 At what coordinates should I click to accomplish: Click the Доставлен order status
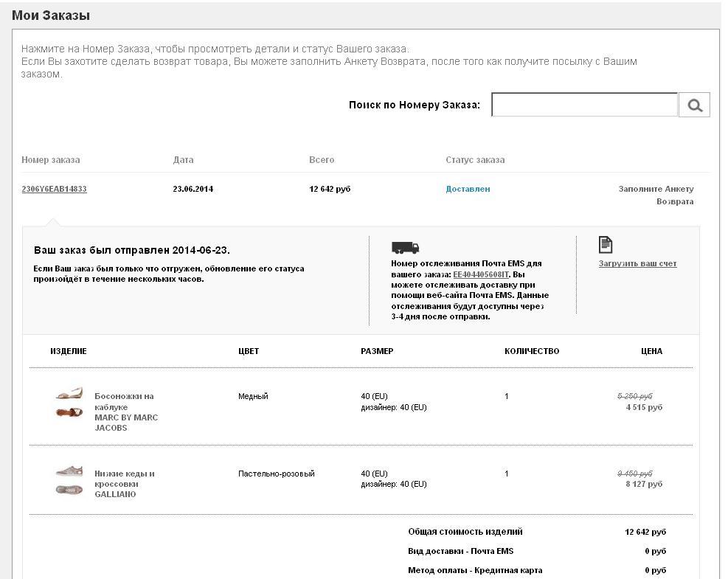click(468, 189)
